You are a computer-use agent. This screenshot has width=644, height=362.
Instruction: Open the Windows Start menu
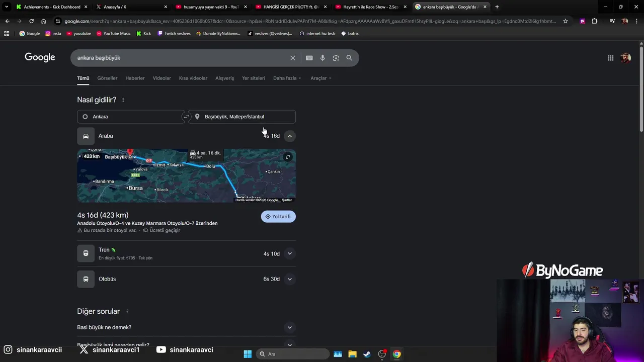pos(248,354)
